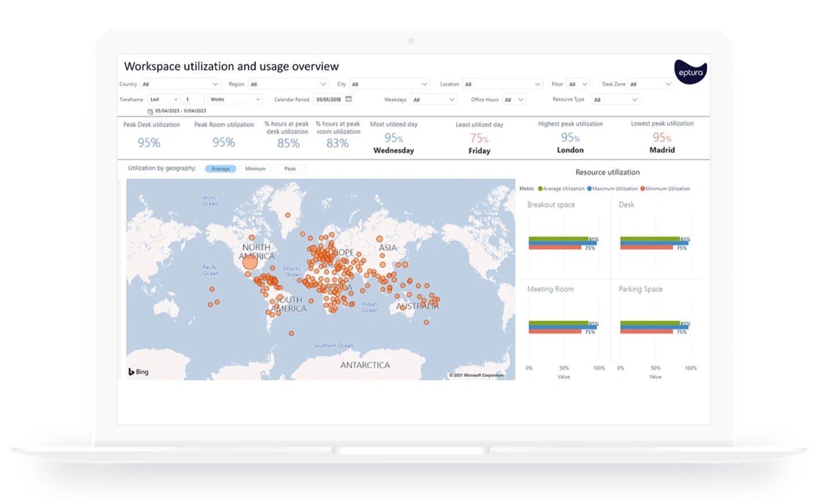Click the Meeting Room chart title
Viewport: 823px width, 504px height.
(x=550, y=289)
